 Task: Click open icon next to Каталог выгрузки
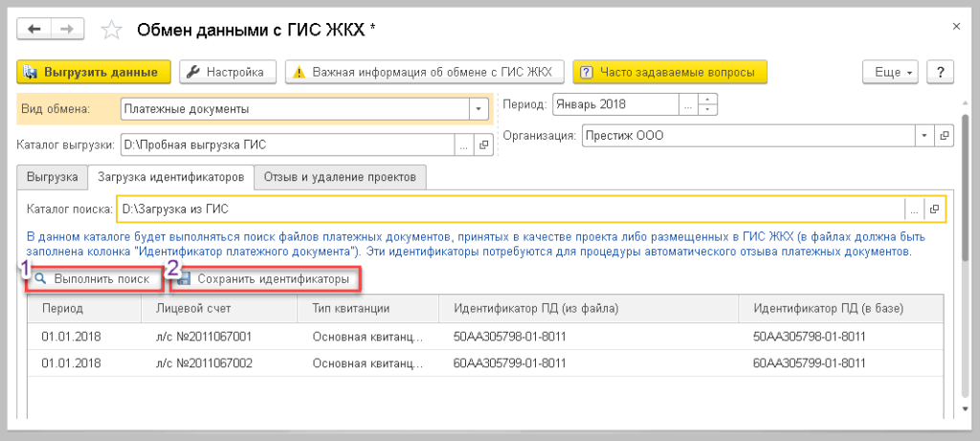(x=483, y=145)
